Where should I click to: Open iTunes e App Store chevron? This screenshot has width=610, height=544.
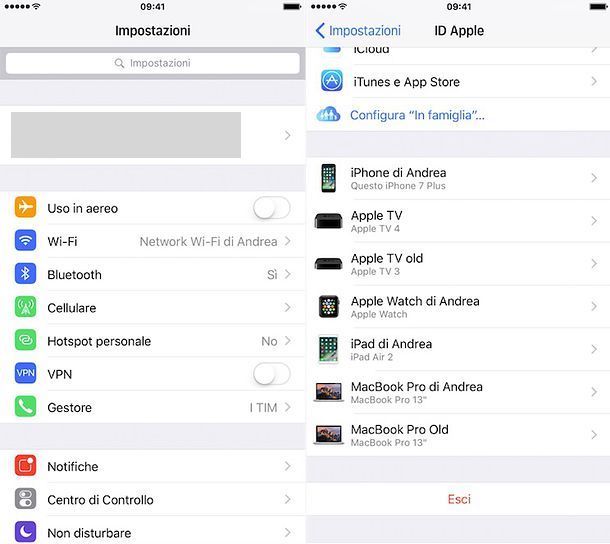pyautogui.click(x=594, y=81)
